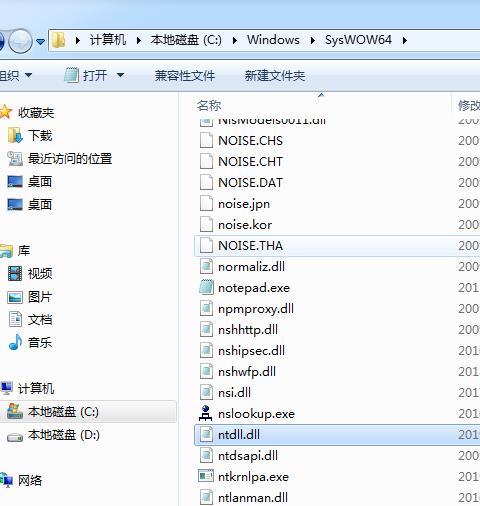This screenshot has width=480, height=506.
Task: Expand arrow after SysWOW64 in address bar
Action: pyautogui.click(x=405, y=41)
